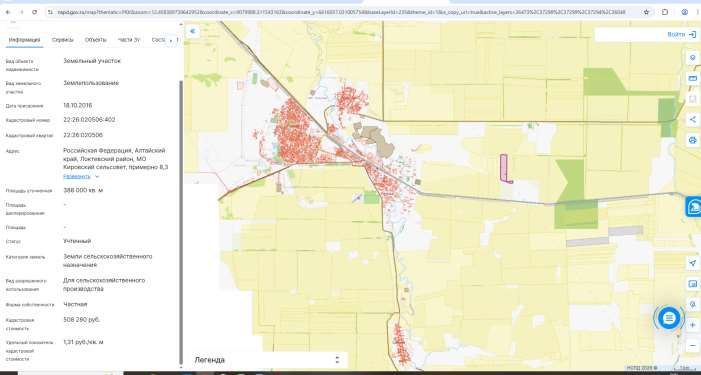Image resolution: width=701 pixels, height=375 pixels.
Task: Switch to the Сервисы tab
Action: point(63,40)
